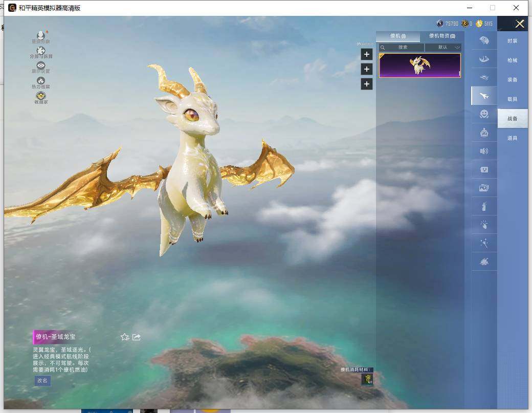This screenshot has width=532, height=413.
Task: Click the share icon beside dragon name
Action: (x=137, y=337)
